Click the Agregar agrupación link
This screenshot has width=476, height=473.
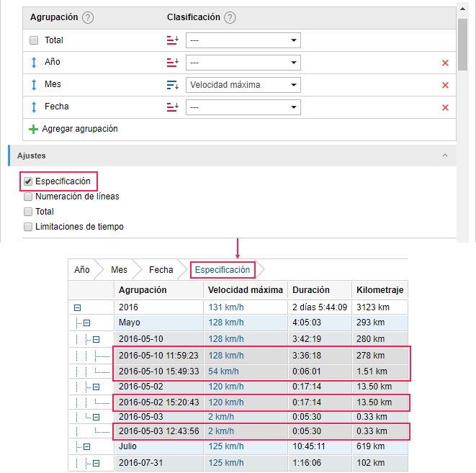pyautogui.click(x=80, y=130)
